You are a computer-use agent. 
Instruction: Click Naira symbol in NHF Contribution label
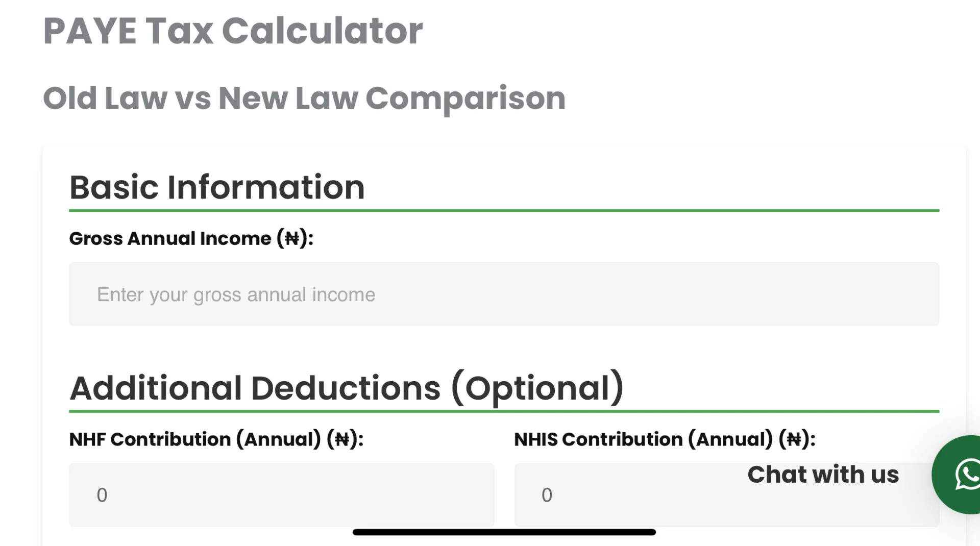pos(342,439)
